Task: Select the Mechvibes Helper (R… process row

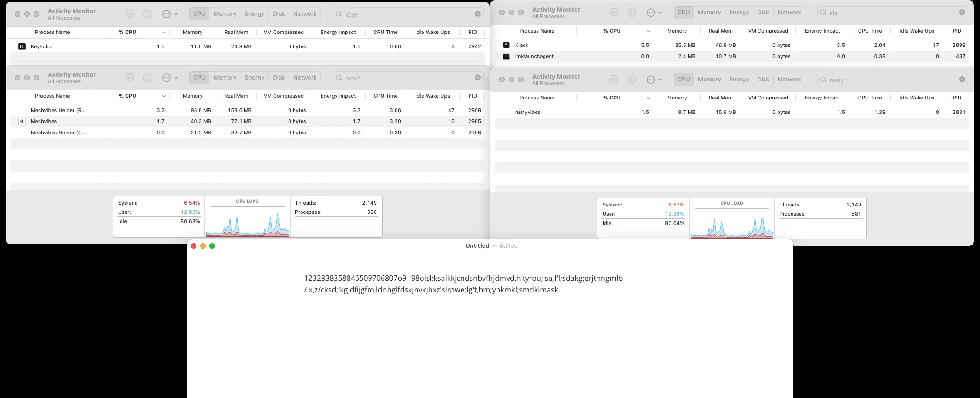Action: point(248,110)
